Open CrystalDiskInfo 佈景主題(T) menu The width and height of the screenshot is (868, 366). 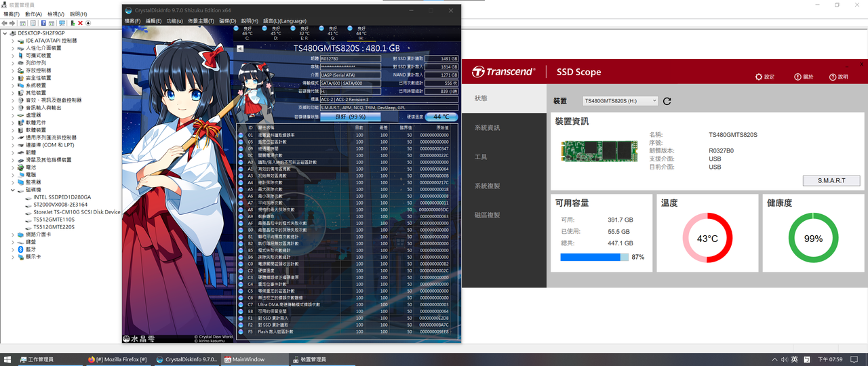click(201, 21)
